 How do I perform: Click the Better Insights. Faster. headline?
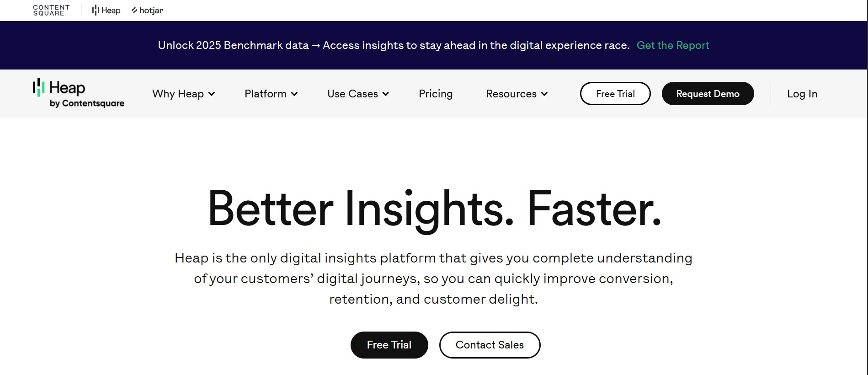434,209
